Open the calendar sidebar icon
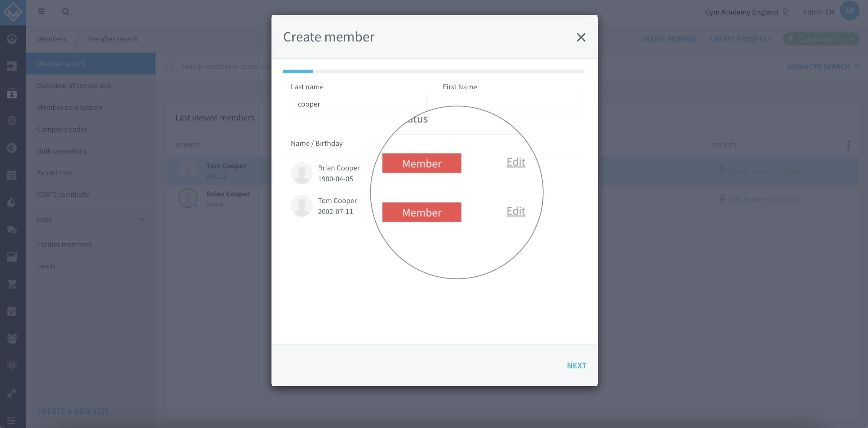 tap(12, 175)
